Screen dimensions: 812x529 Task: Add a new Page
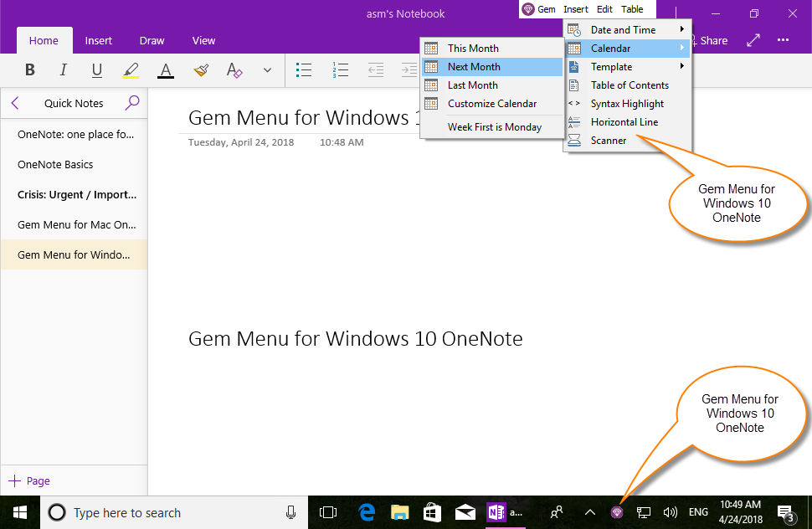coord(29,480)
